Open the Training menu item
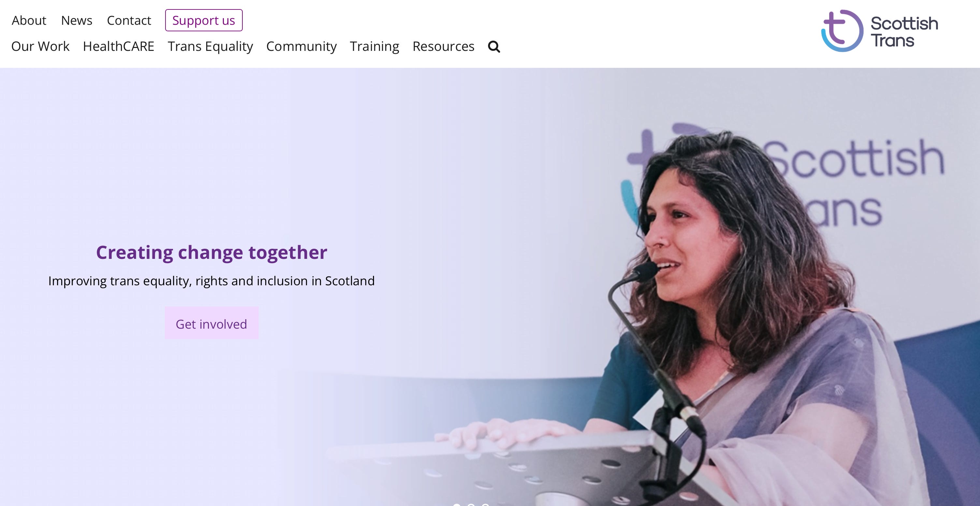 coord(374,46)
